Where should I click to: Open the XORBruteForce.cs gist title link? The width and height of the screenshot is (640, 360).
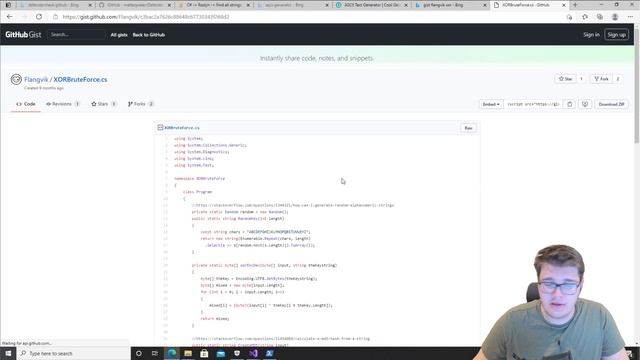pyautogui.click(x=80, y=79)
